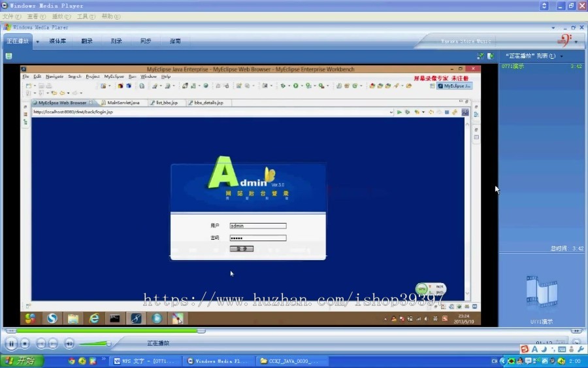The image size is (588, 368).
Task: Switch to the 媒体库 tab
Action: click(x=57, y=41)
